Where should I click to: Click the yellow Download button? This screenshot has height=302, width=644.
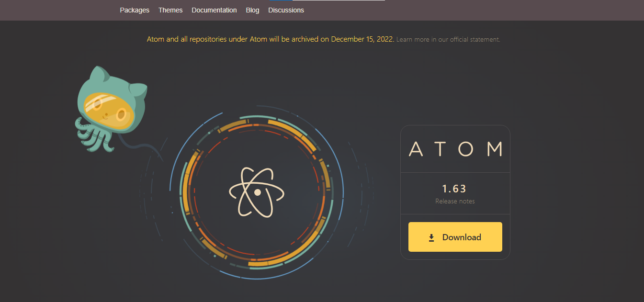click(x=455, y=237)
